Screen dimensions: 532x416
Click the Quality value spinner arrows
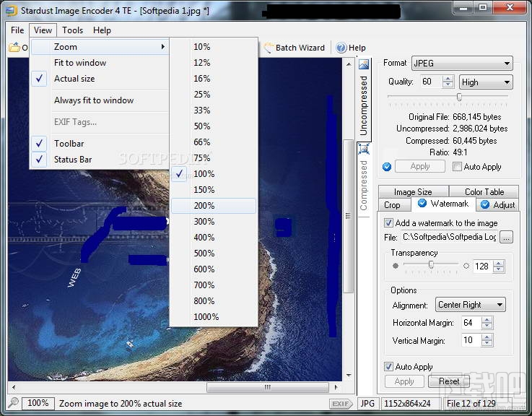pos(448,82)
